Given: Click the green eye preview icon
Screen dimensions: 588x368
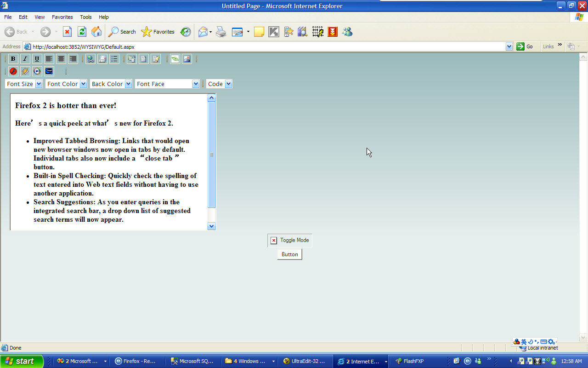Looking at the screenshot, I should (x=175, y=59).
